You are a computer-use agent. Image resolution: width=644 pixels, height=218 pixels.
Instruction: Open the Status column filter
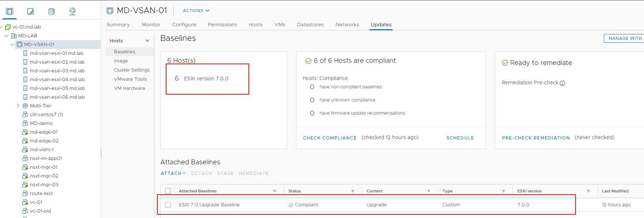point(353,191)
